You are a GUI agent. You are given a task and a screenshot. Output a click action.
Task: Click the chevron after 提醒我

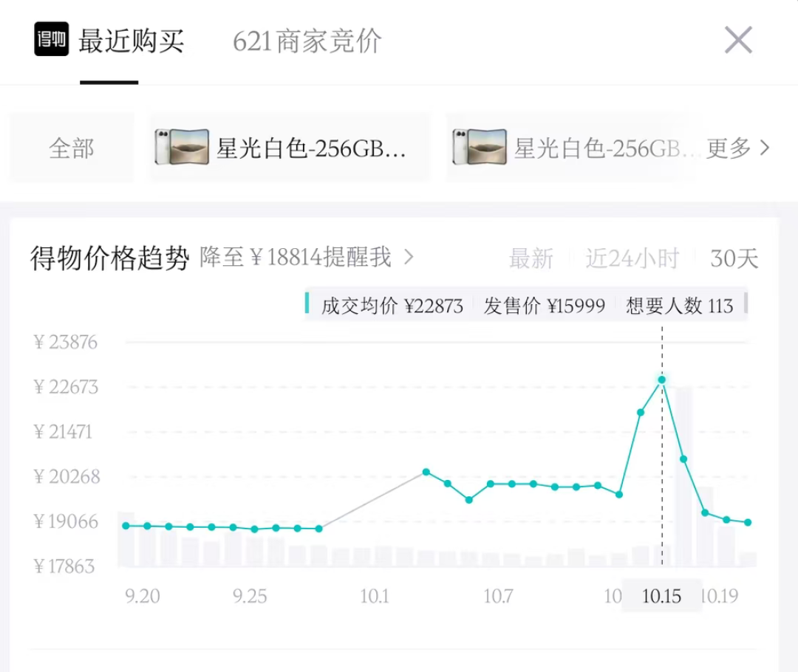(x=408, y=258)
